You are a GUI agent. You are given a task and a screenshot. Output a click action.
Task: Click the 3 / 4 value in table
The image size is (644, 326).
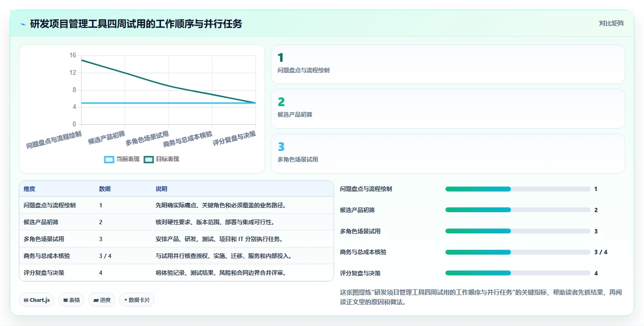(105, 256)
